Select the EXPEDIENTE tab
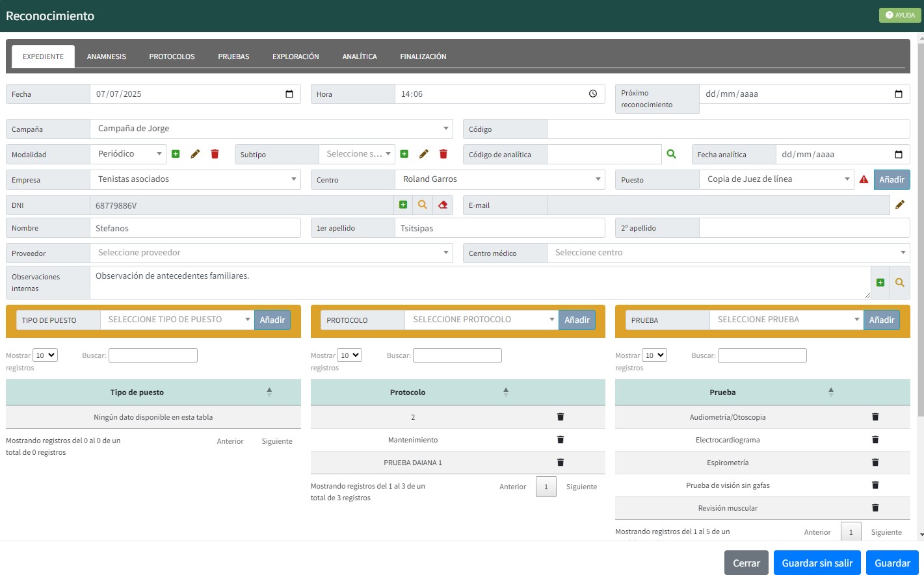Image resolution: width=924 pixels, height=575 pixels. 44,57
